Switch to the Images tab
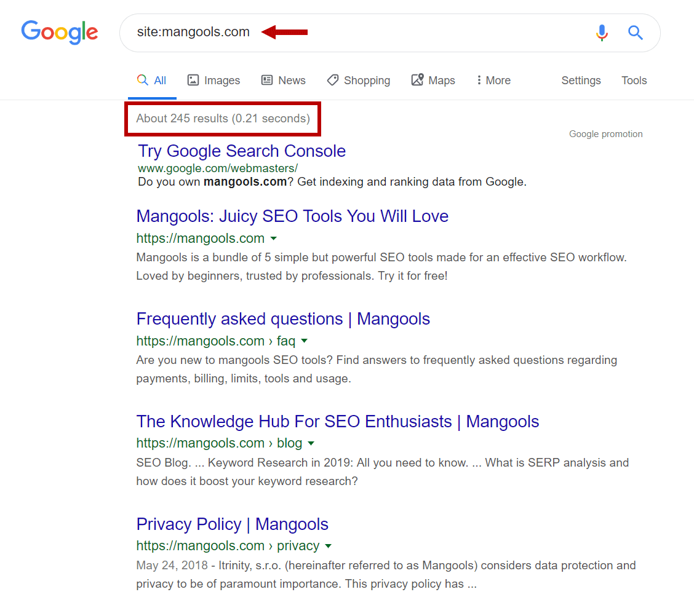Image resolution: width=694 pixels, height=616 pixels. click(x=213, y=81)
